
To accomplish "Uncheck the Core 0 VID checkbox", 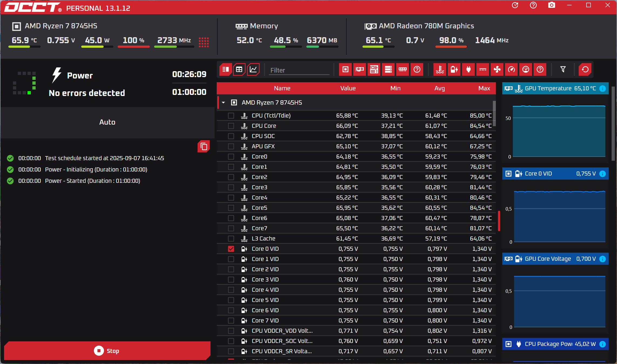I will point(231,249).
